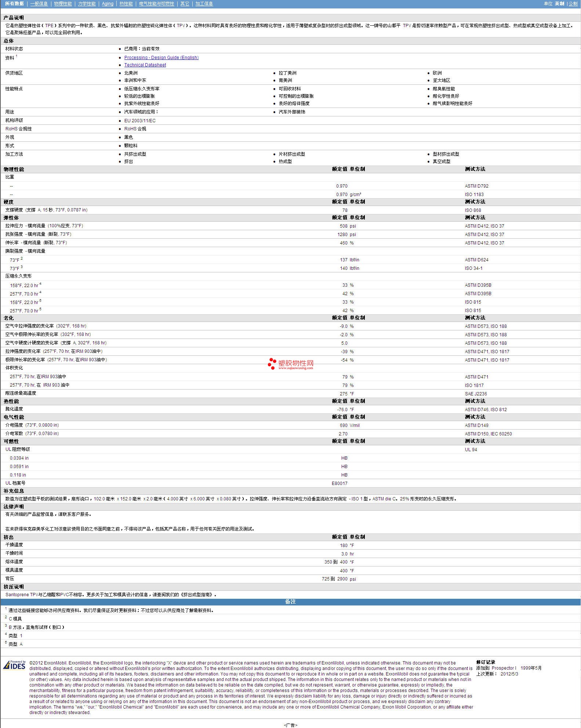Image resolution: width=581 pixels, height=728 pixels.
Task: Switch units to 公制
Action: click(573, 4)
